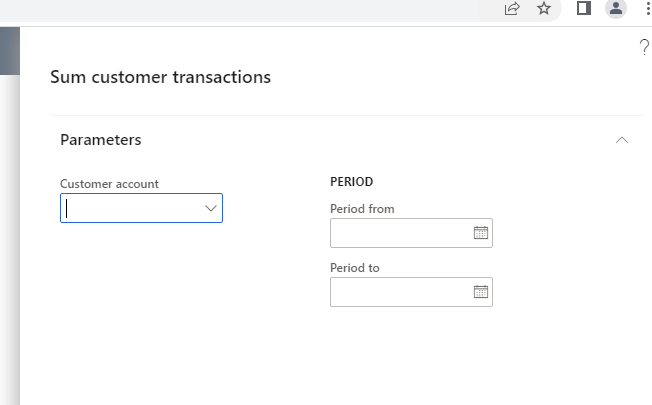
Task: Share this page via browser share icon
Action: [512, 8]
